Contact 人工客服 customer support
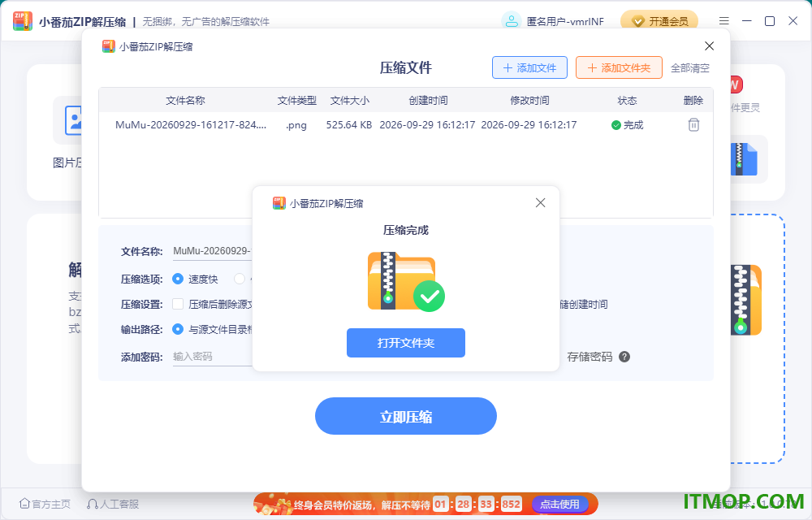The width and height of the screenshot is (812, 520). click(x=113, y=504)
